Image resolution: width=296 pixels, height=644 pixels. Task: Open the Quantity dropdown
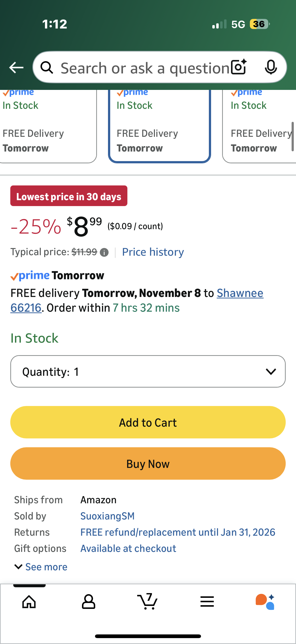click(148, 372)
